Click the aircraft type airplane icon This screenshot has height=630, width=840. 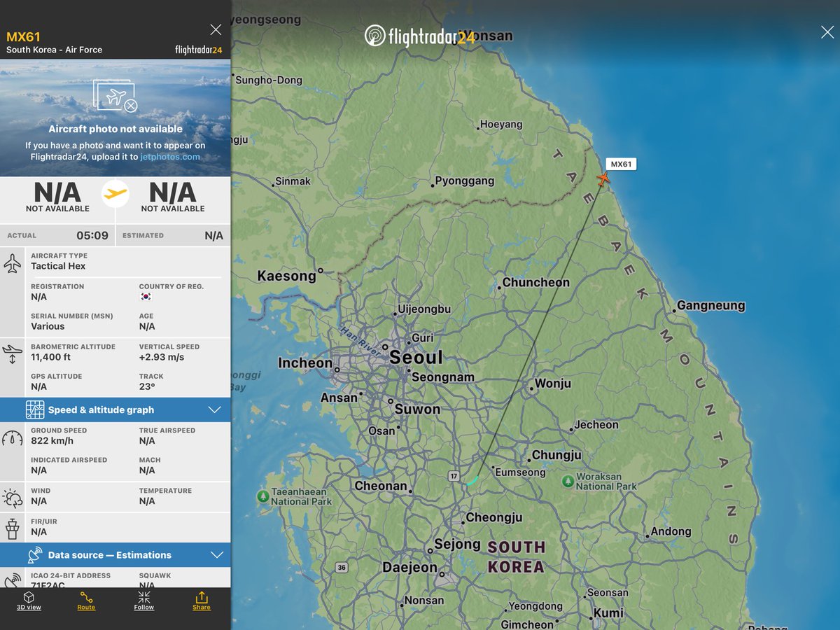point(13,264)
